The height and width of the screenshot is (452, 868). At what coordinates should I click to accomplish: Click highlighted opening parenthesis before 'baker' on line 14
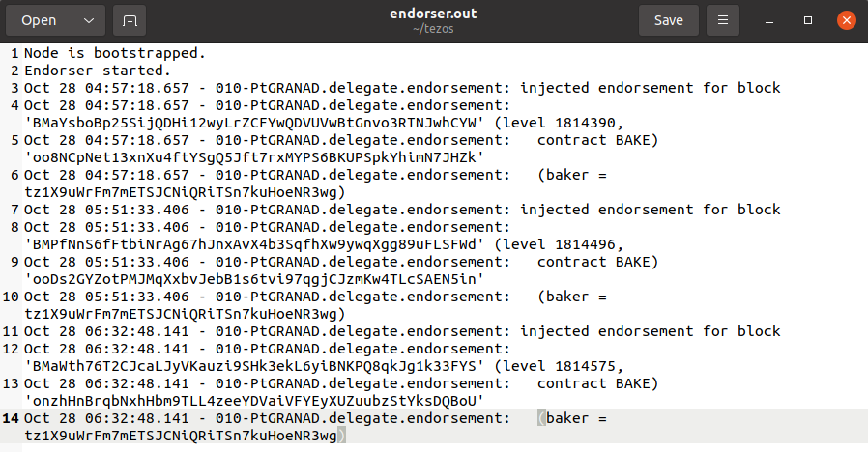tap(542, 418)
